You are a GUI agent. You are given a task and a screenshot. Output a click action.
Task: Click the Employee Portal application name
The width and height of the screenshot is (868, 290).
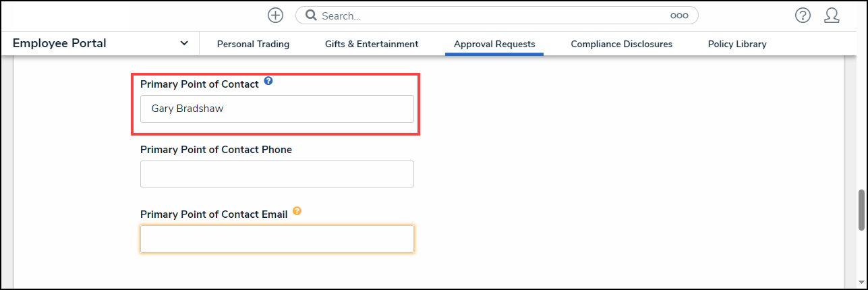(x=59, y=44)
